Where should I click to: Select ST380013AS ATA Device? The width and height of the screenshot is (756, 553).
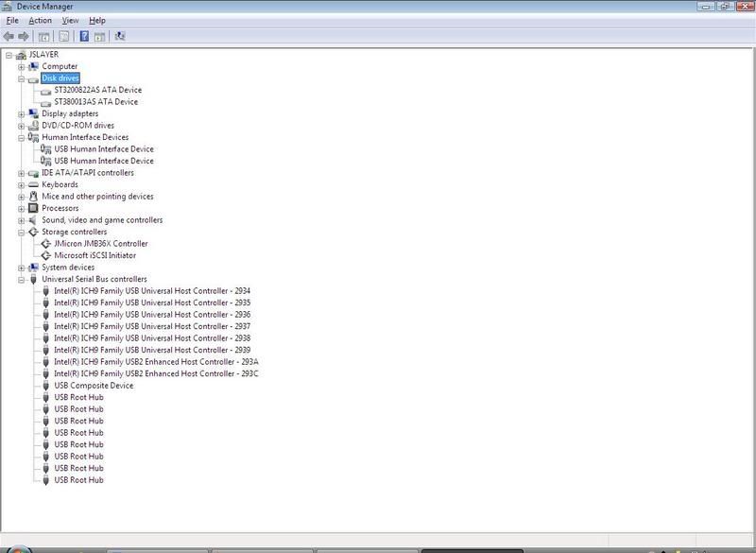point(96,102)
